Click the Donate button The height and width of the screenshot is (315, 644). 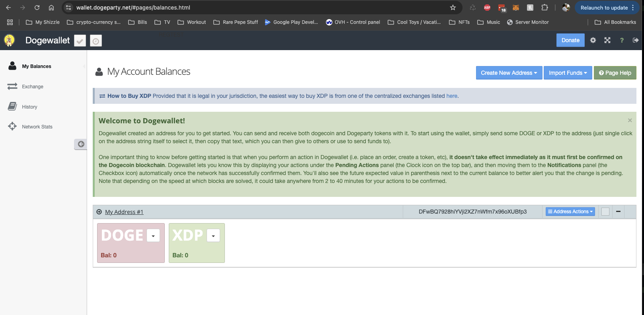pyautogui.click(x=570, y=40)
